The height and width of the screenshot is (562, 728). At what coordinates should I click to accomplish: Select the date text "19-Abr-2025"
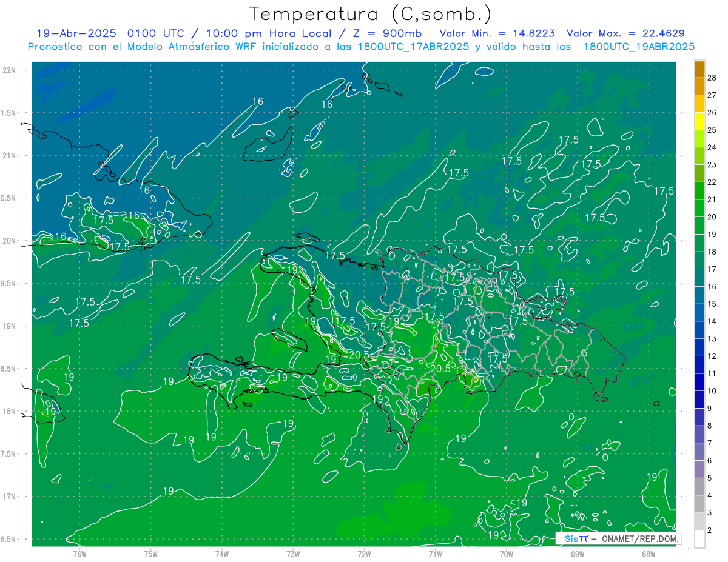(76, 33)
